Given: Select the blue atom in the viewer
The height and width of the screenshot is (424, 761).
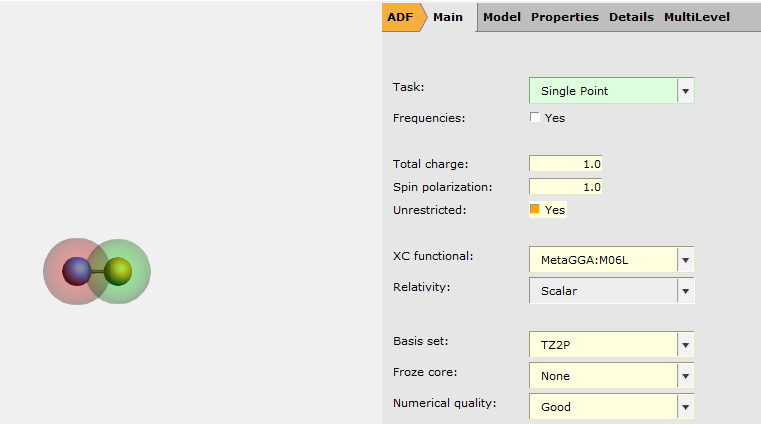Looking at the screenshot, I should click(x=76, y=270).
